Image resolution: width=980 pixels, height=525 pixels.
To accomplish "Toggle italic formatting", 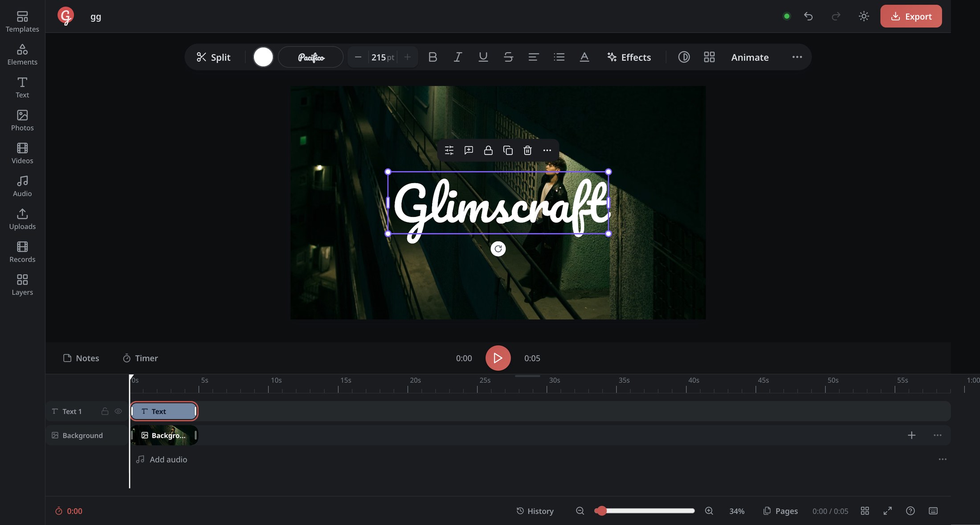I will coord(457,57).
